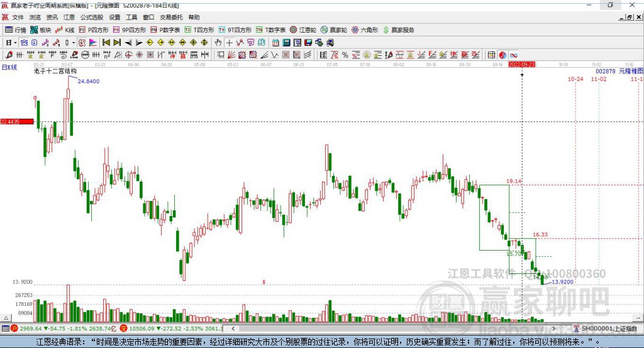The height and width of the screenshot is (348, 644).
Task: Select the red circle crosshair tool
Action: 128,55
